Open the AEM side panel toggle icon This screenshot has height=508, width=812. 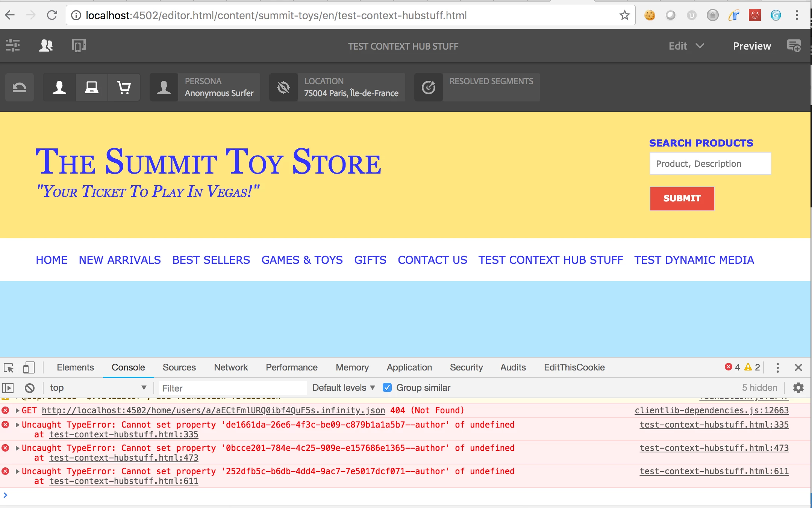13,46
